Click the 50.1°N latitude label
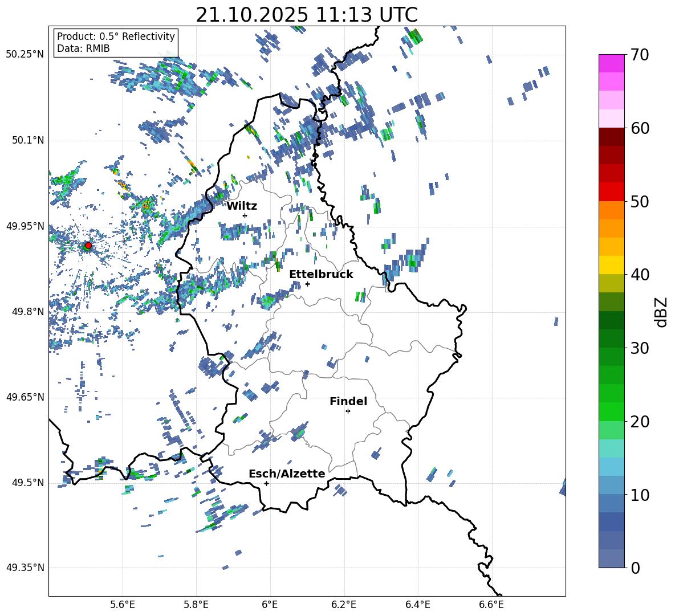The height and width of the screenshot is (616, 675). (28, 140)
